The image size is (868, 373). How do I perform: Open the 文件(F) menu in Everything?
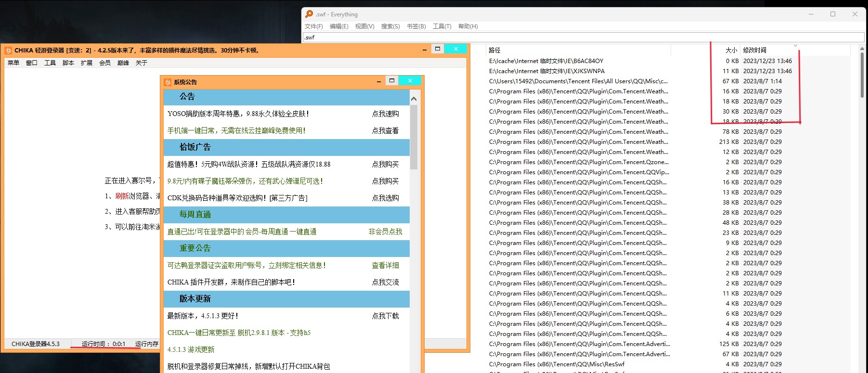313,26
